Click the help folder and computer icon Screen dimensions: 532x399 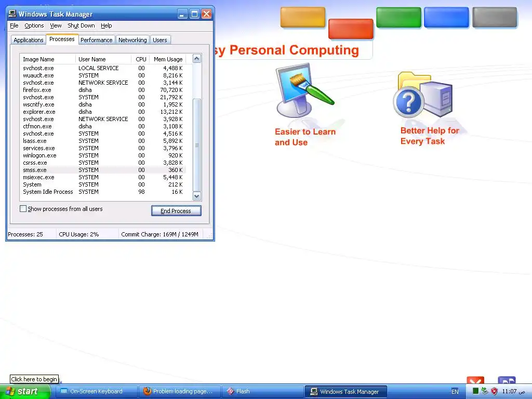click(x=423, y=95)
